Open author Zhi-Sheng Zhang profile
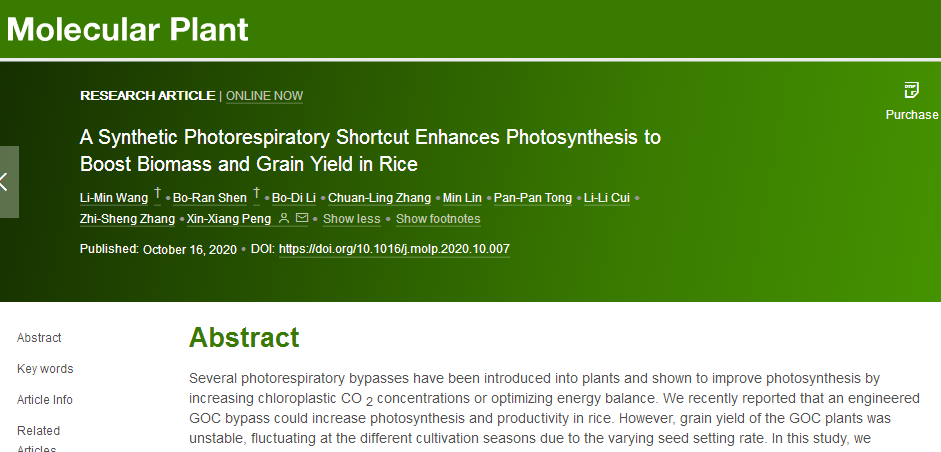 pos(125,219)
